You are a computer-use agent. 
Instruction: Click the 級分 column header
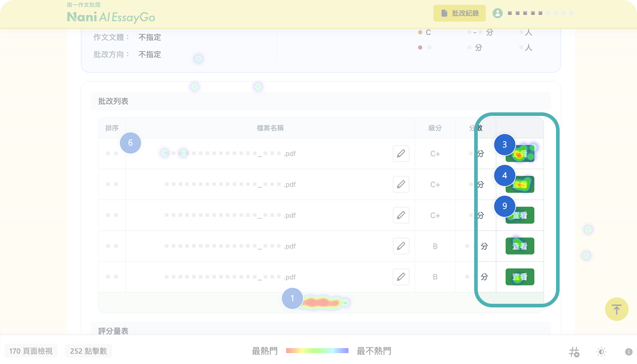pyautogui.click(x=435, y=128)
